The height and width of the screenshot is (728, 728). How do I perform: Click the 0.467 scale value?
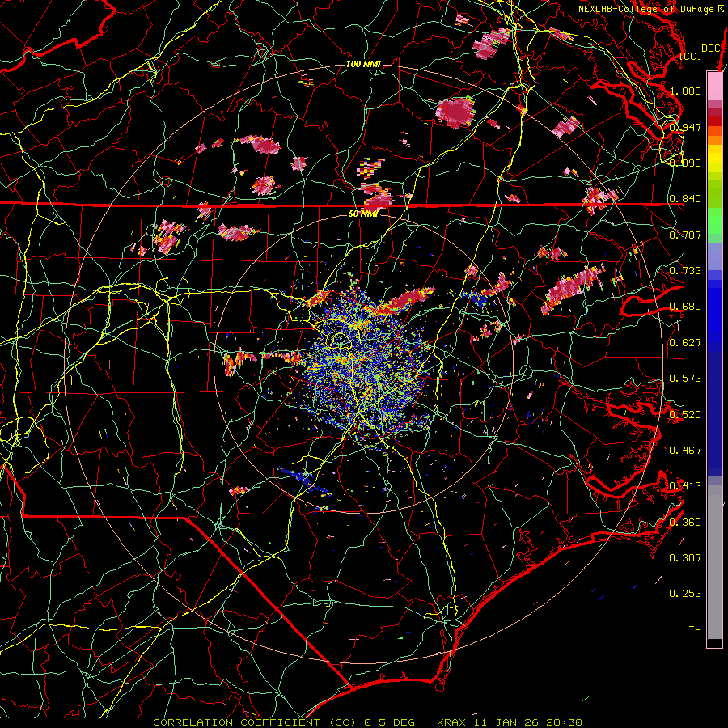685,450
